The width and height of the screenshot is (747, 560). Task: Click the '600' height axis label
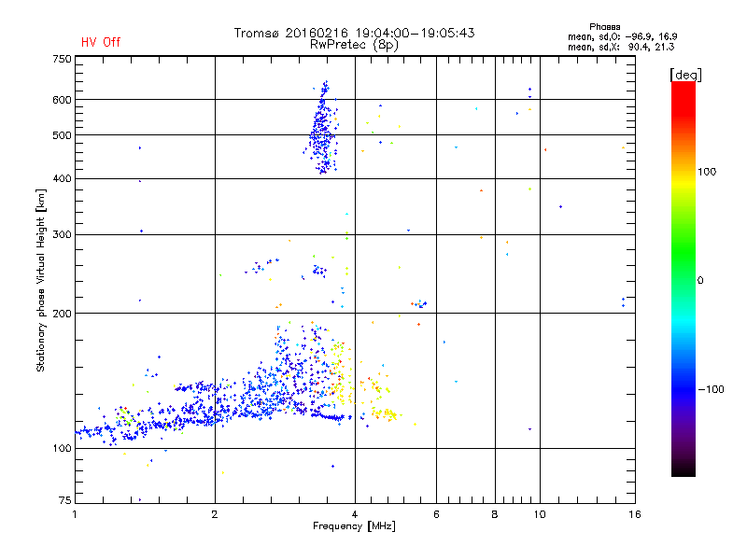(x=62, y=100)
